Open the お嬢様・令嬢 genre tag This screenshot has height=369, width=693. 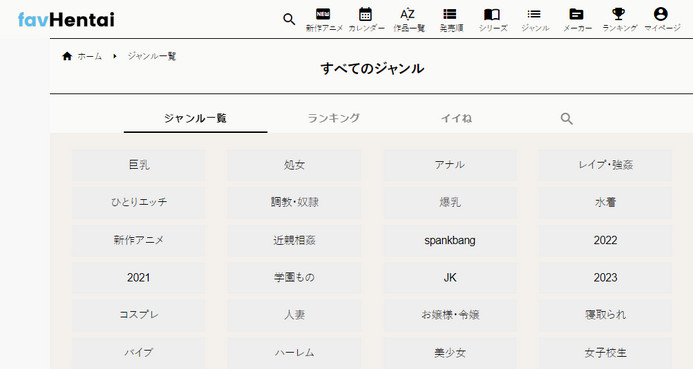[x=450, y=315]
